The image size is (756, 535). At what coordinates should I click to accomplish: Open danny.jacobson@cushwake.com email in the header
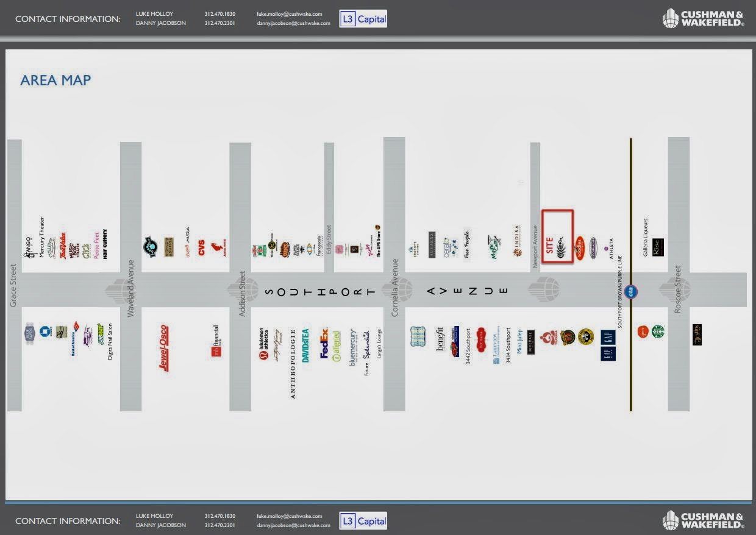coord(294,23)
